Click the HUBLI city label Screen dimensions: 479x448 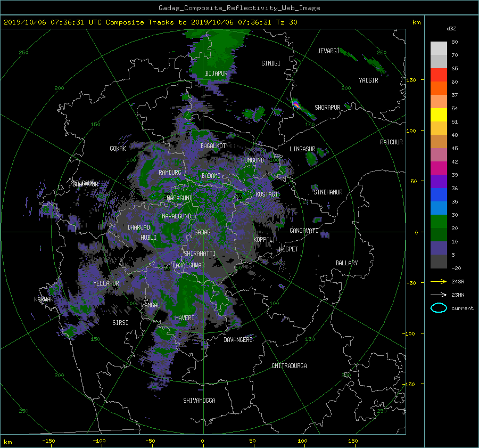point(148,238)
